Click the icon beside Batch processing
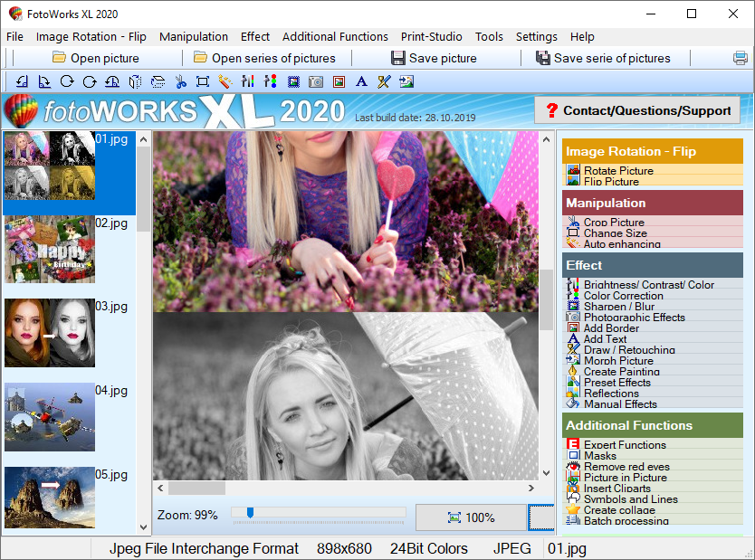 (x=573, y=520)
